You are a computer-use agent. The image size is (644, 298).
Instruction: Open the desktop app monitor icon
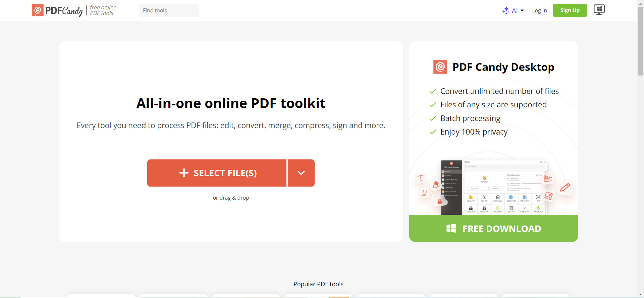(x=599, y=10)
